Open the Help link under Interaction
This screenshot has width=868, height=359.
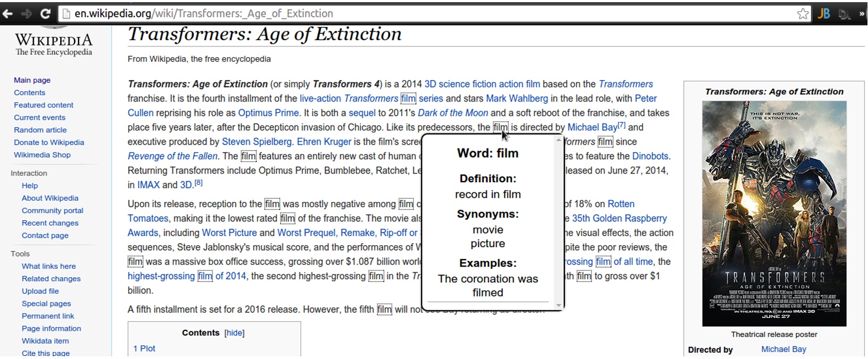tap(30, 185)
